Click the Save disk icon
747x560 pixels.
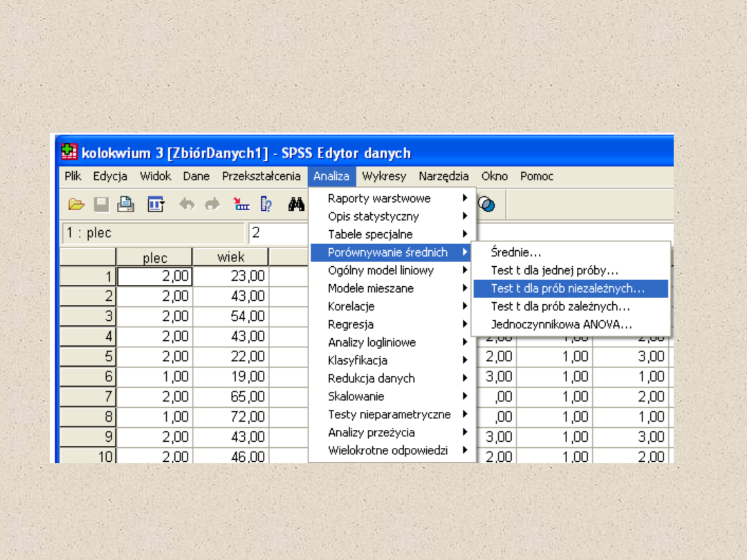tap(101, 205)
